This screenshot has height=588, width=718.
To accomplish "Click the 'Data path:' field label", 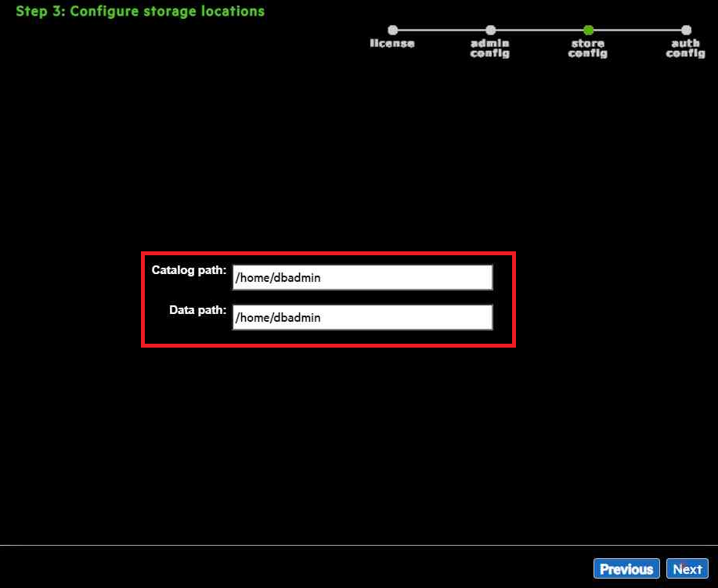I will (197, 310).
